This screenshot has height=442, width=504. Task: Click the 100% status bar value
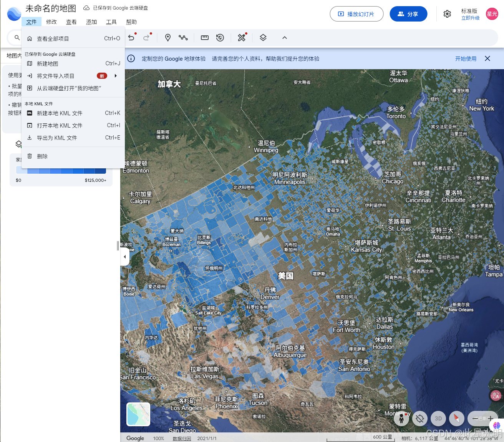click(159, 439)
